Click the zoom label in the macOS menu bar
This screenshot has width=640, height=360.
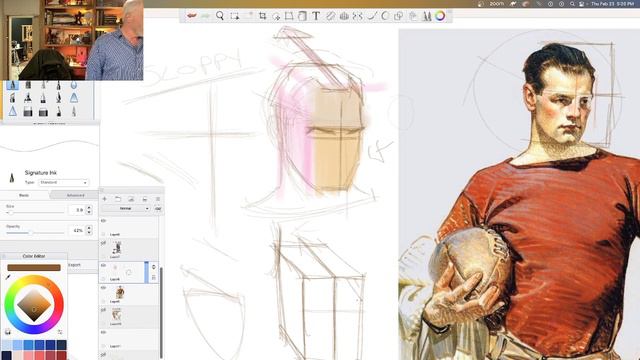point(497,4)
